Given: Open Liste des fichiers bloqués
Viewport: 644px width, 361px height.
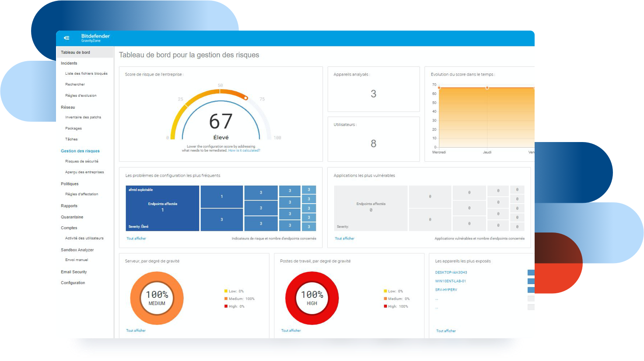Looking at the screenshot, I should 86,73.
